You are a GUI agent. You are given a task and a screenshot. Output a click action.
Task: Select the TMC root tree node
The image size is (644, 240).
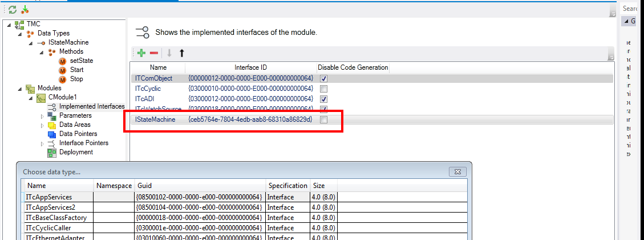point(33,24)
